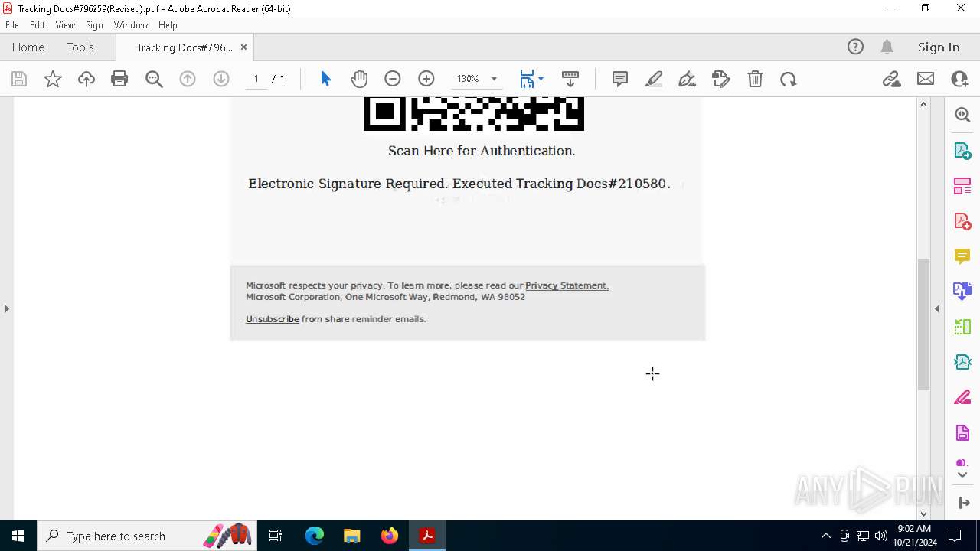Show more tools chevron in right pane

(x=962, y=475)
